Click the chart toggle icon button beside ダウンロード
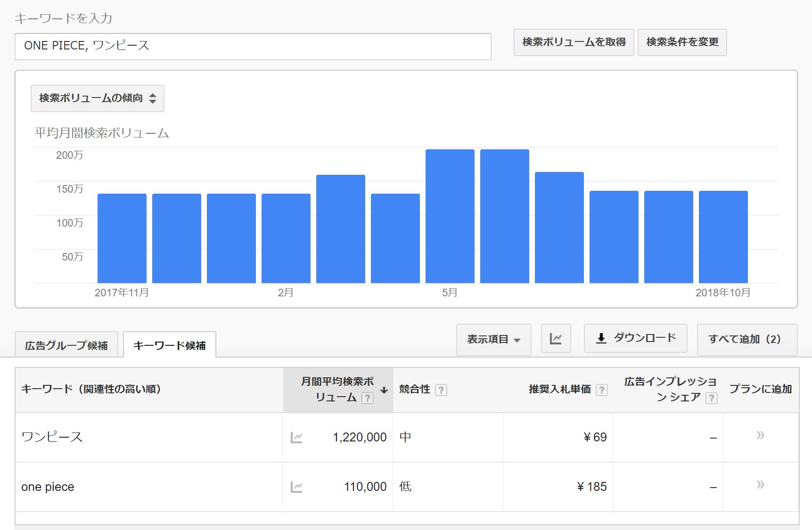Image resolution: width=812 pixels, height=530 pixels. [556, 339]
